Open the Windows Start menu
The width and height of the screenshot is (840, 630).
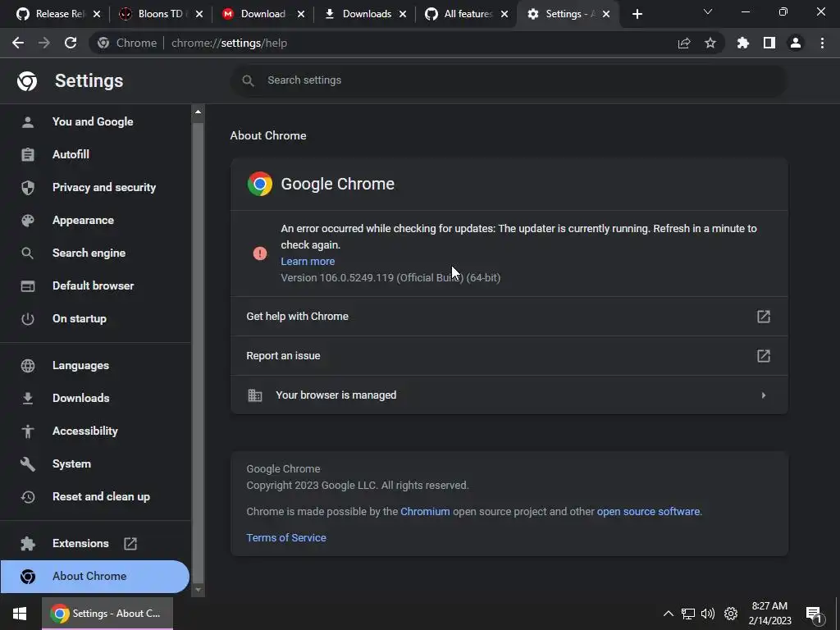click(20, 614)
